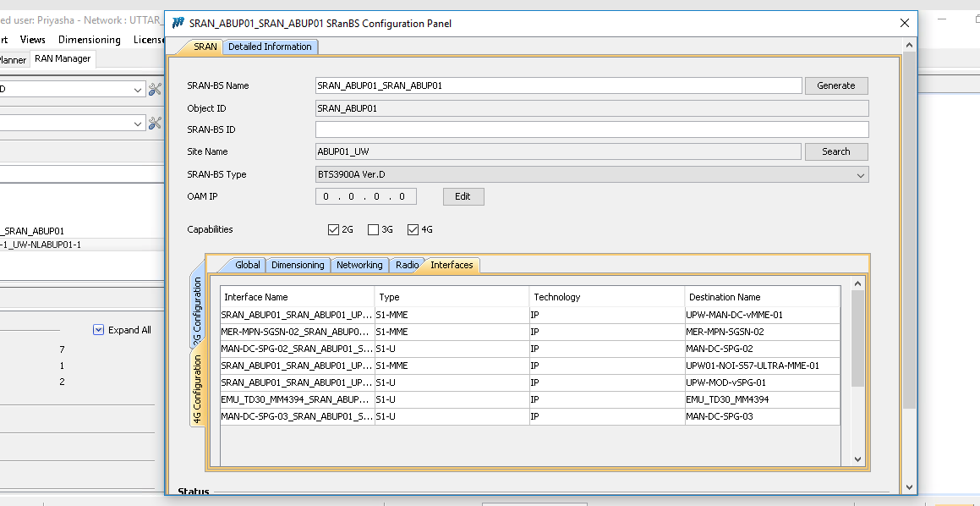Enable the 3G capability checkbox
The image size is (980, 506).
point(374,229)
